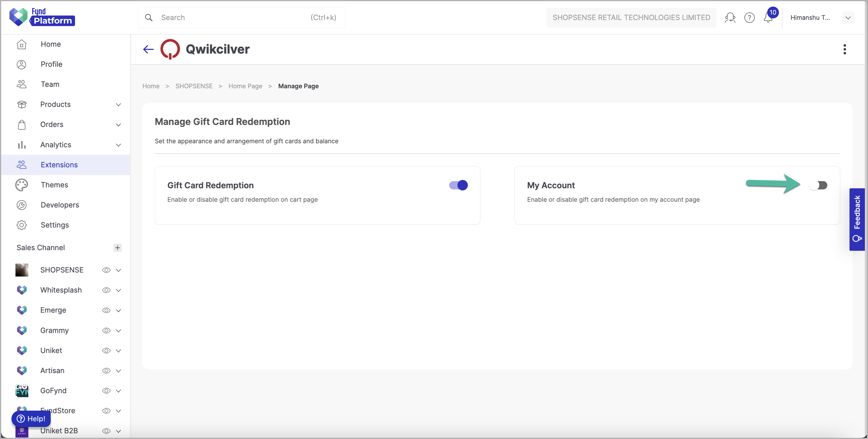This screenshot has width=868, height=439.
Task: Click the Fynd Platform logo
Action: [42, 17]
